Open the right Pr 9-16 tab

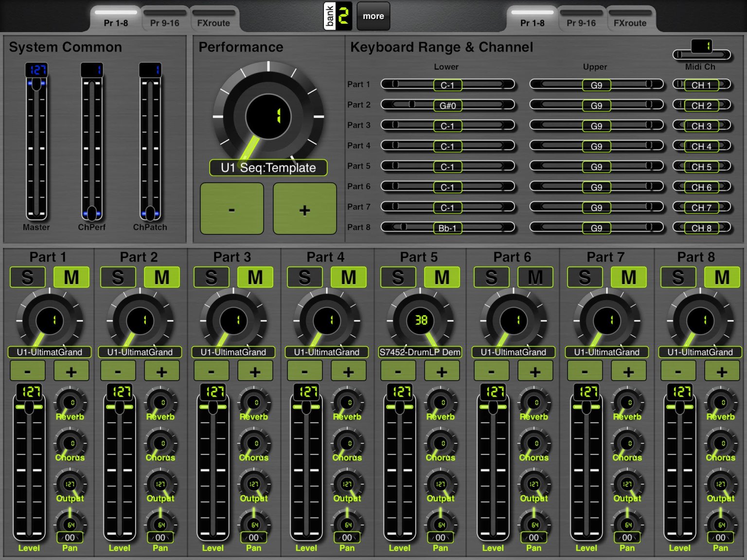point(581,19)
